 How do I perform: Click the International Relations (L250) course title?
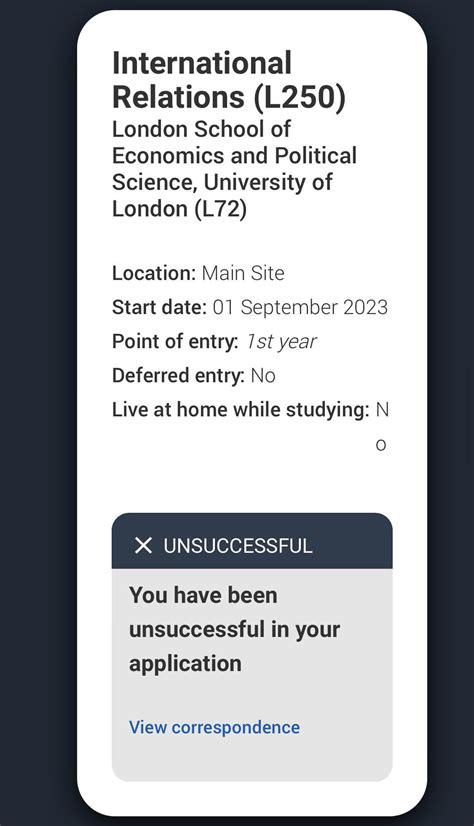[x=229, y=80]
